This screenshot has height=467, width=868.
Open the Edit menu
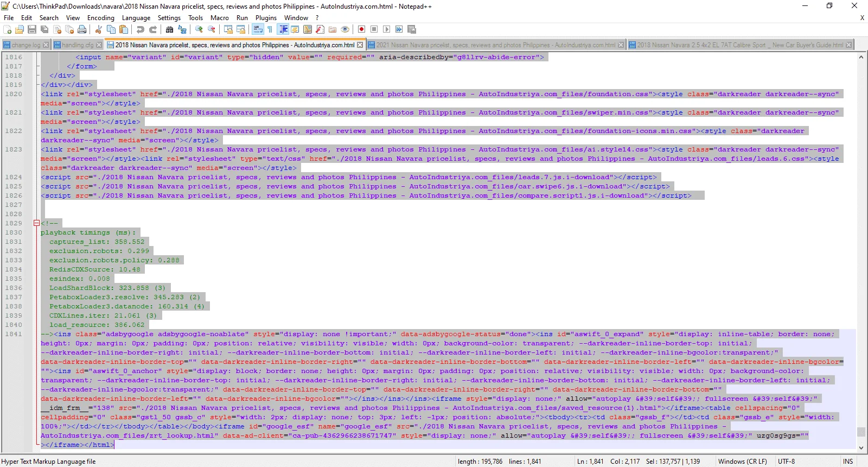pos(27,18)
